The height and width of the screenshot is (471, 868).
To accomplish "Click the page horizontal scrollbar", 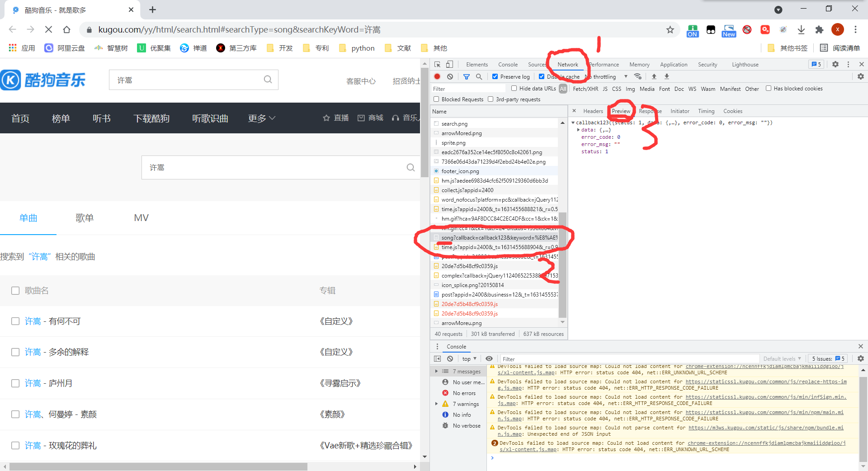I will pos(158,466).
